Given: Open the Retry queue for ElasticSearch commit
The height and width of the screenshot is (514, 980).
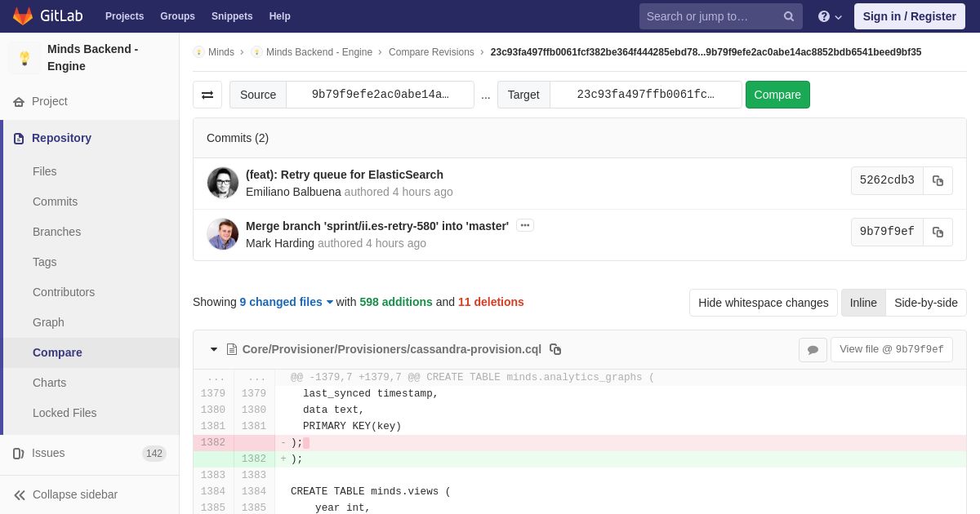Looking at the screenshot, I should [345, 175].
